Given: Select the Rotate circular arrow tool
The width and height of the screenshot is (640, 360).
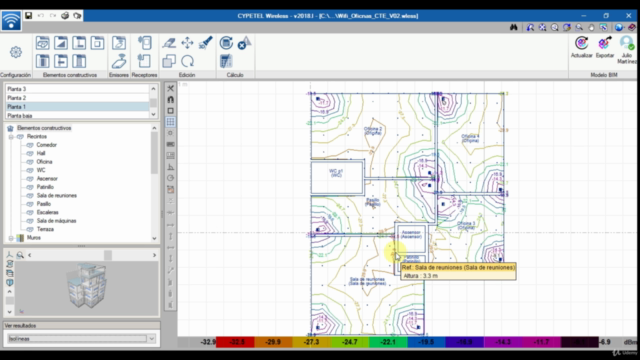Looking at the screenshot, I should click(187, 61).
